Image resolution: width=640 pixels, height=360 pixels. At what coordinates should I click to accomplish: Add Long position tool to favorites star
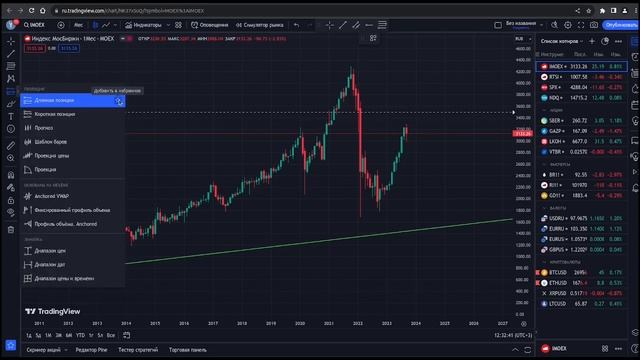tap(119, 101)
